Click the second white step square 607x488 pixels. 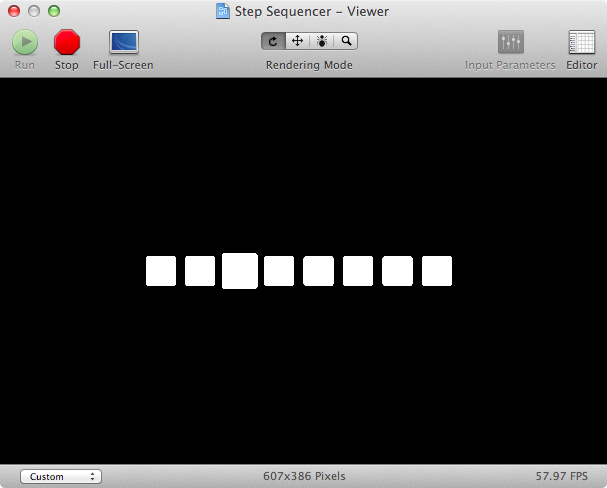pos(200,271)
